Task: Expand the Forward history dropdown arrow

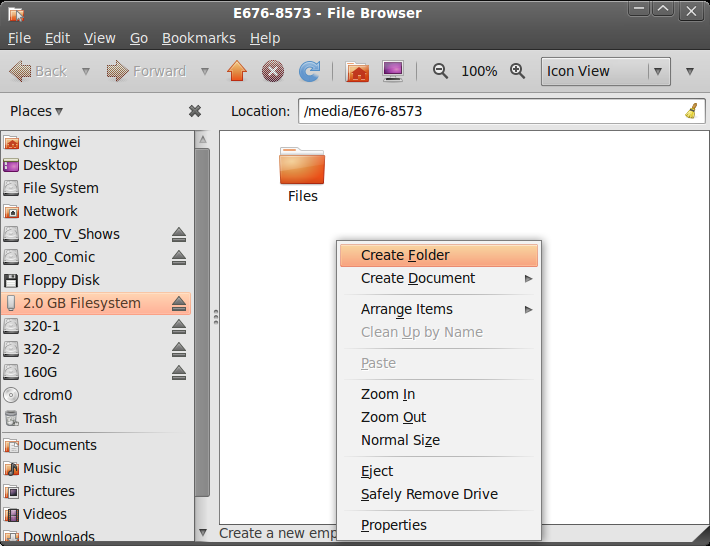Action: coord(205,72)
